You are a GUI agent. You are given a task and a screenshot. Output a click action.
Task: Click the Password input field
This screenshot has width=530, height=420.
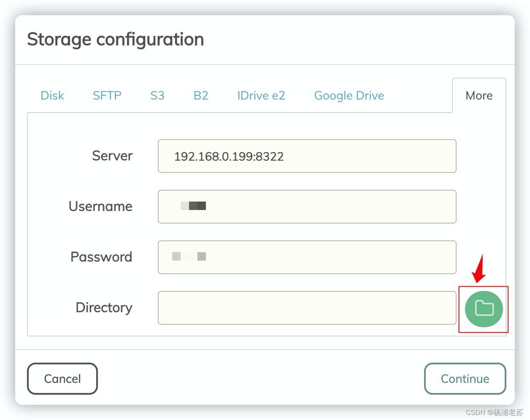coord(307,257)
